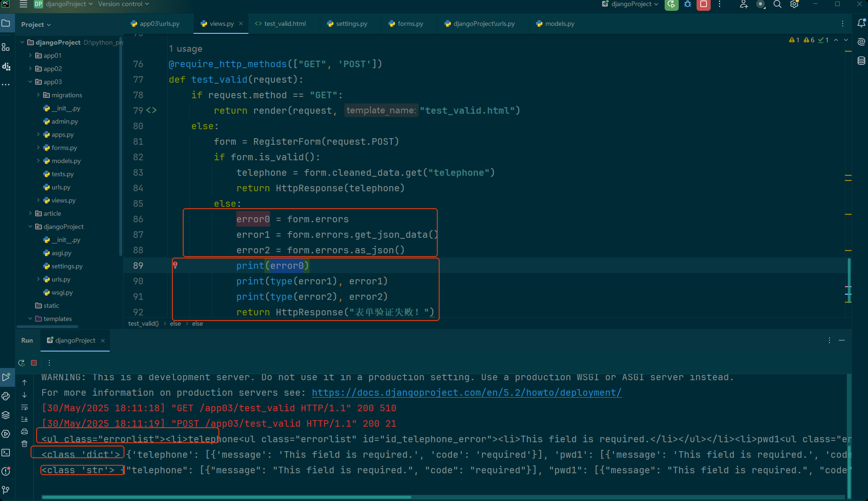Switch to models.py editor tab
This screenshot has height=501, width=868.
556,23
